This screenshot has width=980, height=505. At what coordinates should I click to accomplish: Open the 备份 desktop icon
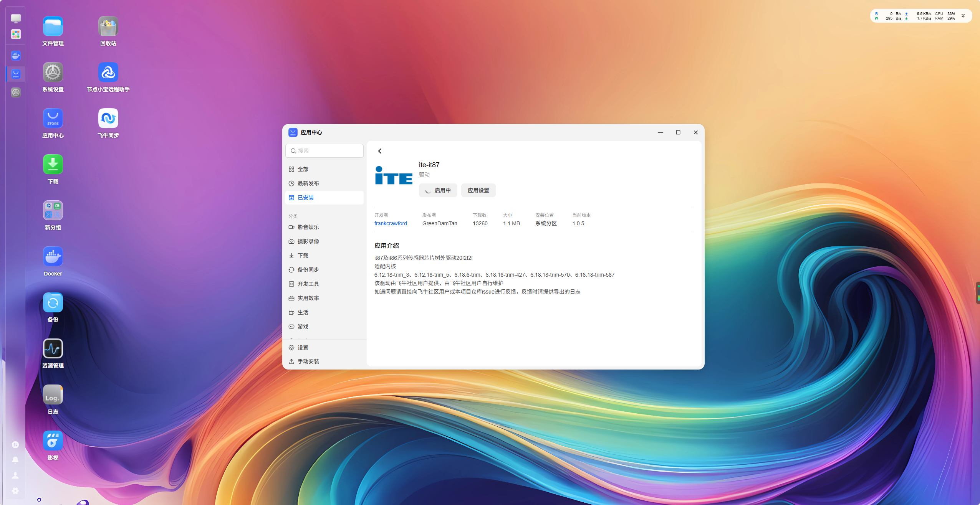point(53,302)
